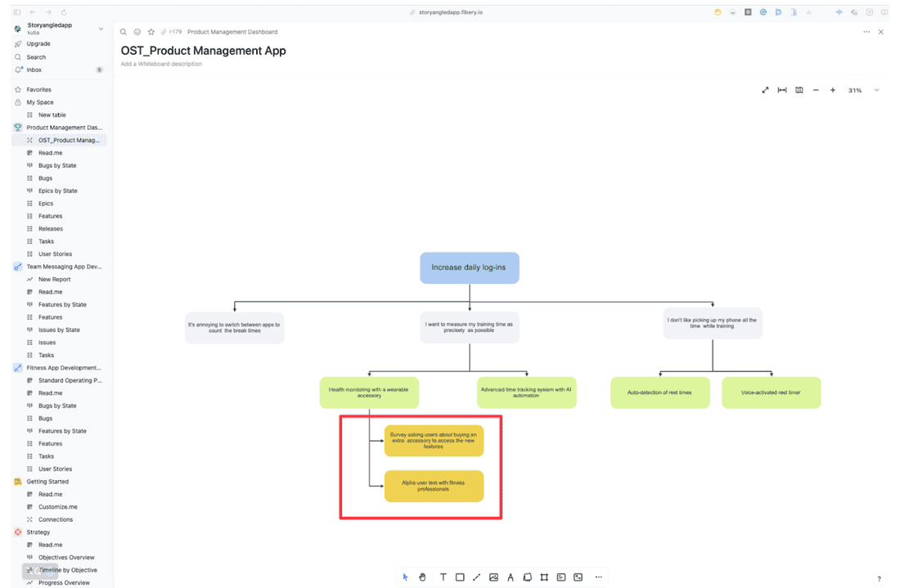Viewport: 900px width, 588px height.
Task: Open Objectives Overview under Strategy
Action: pos(66,558)
